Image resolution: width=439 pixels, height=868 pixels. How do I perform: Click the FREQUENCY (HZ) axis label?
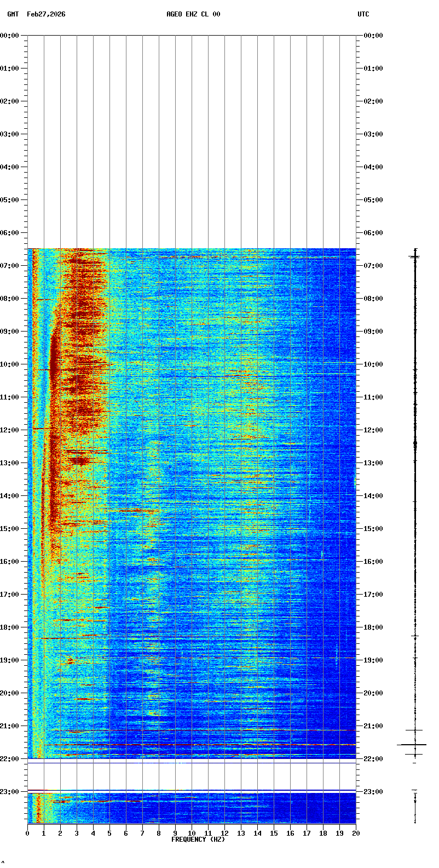tap(198, 840)
